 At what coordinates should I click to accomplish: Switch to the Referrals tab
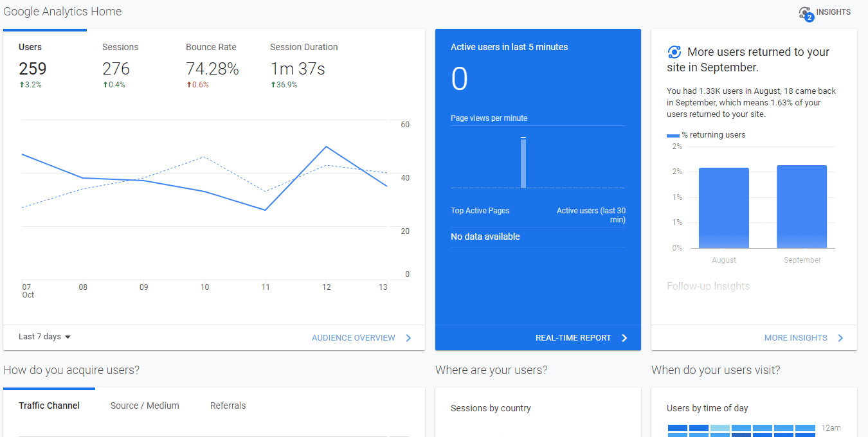point(228,406)
